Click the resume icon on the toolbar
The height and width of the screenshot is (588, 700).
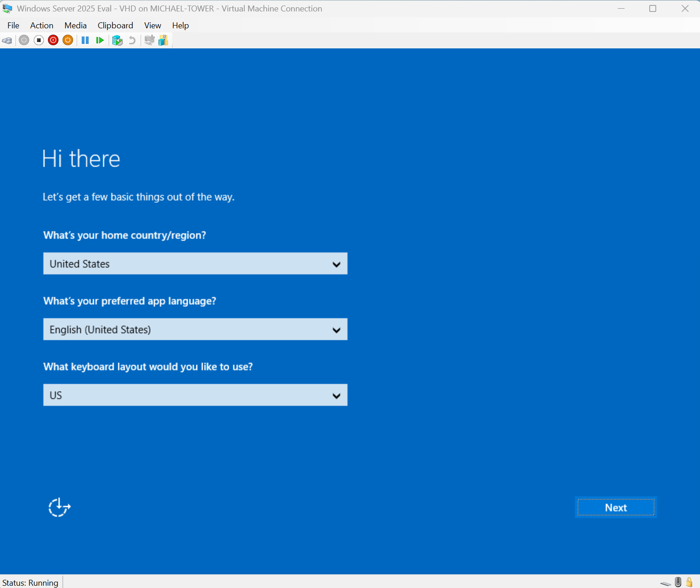tap(100, 40)
